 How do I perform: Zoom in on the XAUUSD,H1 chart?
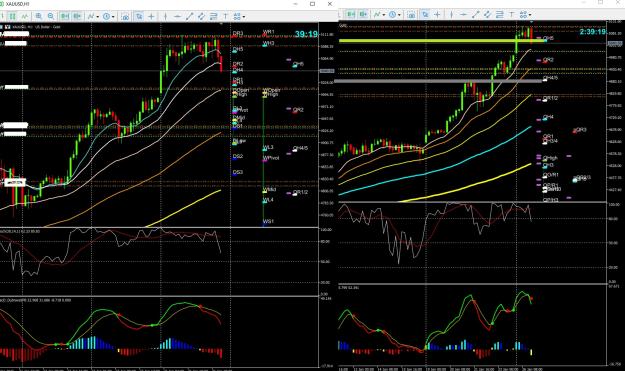(x=38, y=16)
